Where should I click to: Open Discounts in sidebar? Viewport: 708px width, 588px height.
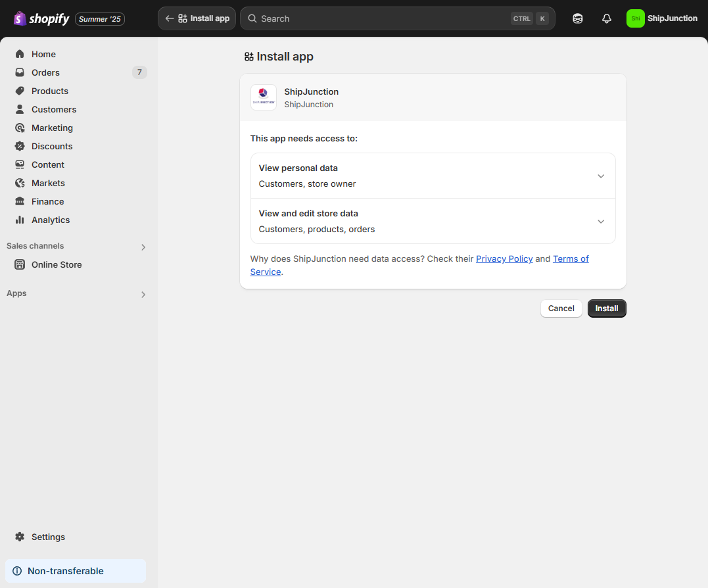pyautogui.click(x=52, y=146)
